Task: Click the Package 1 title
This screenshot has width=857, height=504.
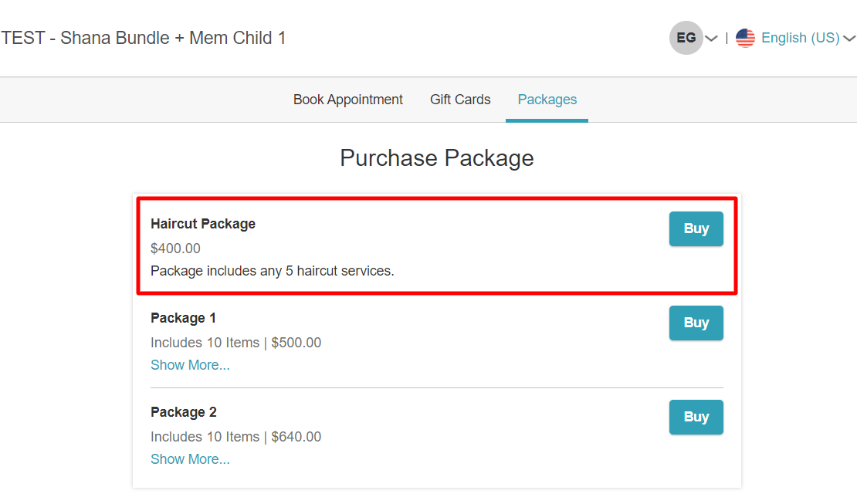Action: tap(183, 318)
